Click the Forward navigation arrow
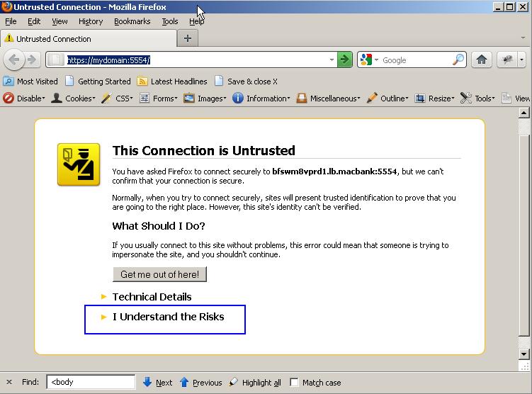 32,60
